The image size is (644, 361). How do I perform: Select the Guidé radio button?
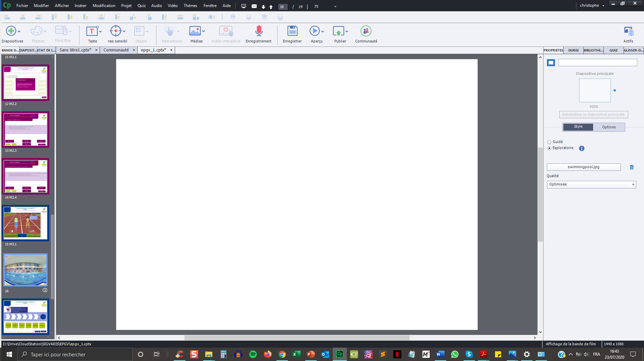[549, 142]
